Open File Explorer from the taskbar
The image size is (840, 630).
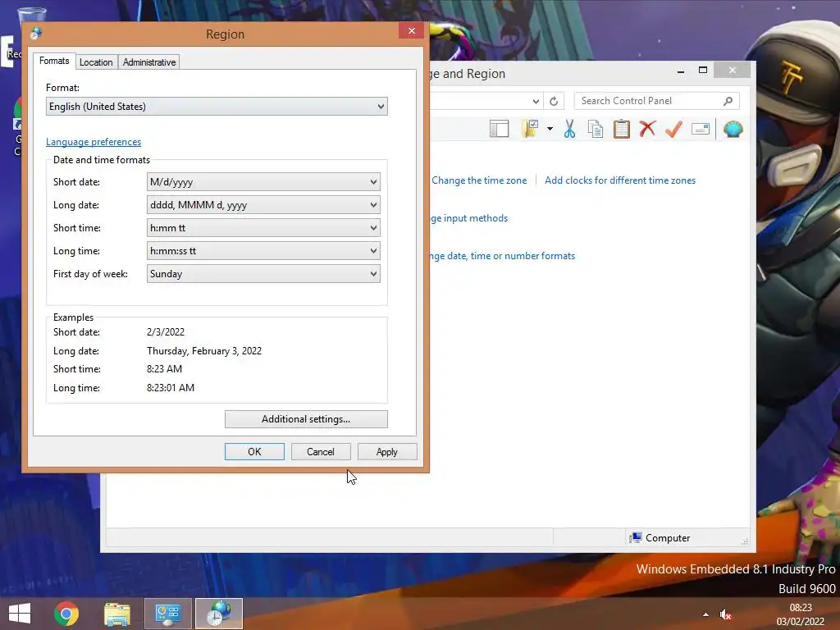pyautogui.click(x=117, y=614)
